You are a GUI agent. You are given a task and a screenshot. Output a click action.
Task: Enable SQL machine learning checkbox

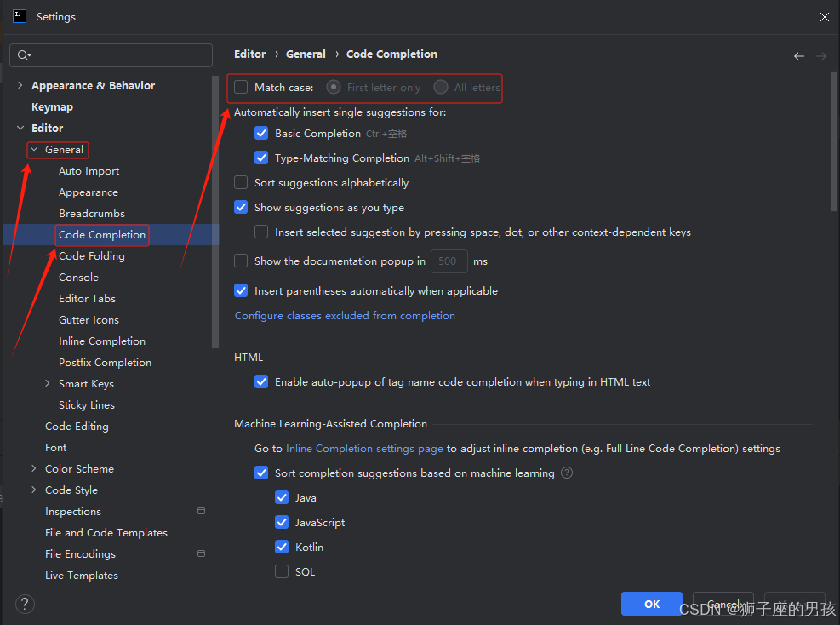282,571
